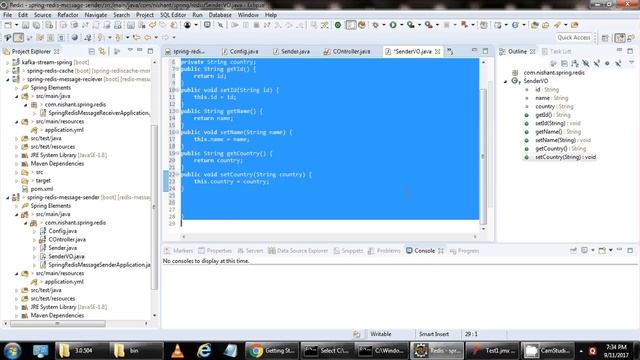Viewport: 640px width, 360px height.
Task: Click the Debug bug icon
Action: 376,25
